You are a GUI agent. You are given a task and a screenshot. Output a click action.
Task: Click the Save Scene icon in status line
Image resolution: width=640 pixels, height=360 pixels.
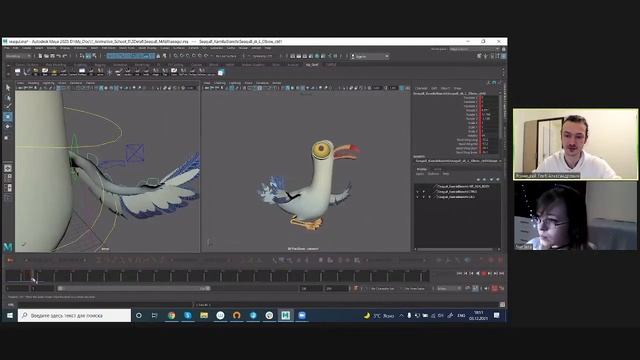pos(52,56)
